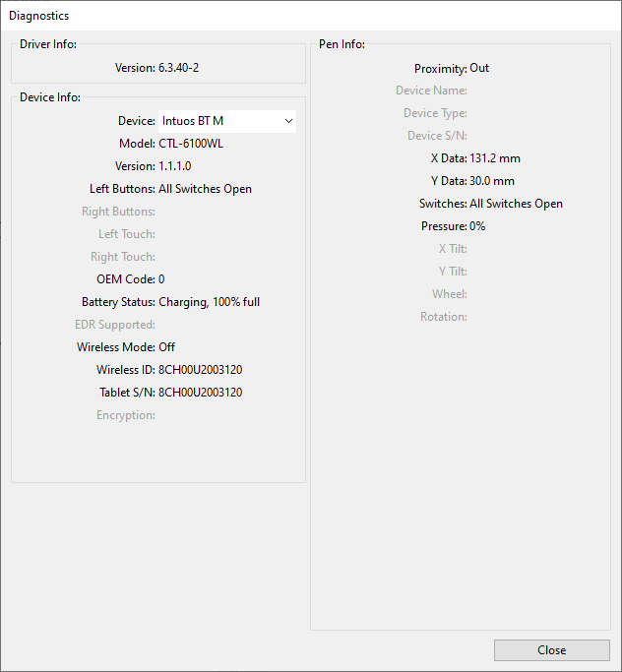Click the OEM Code value
Screen dimensions: 622x672
pos(162,279)
